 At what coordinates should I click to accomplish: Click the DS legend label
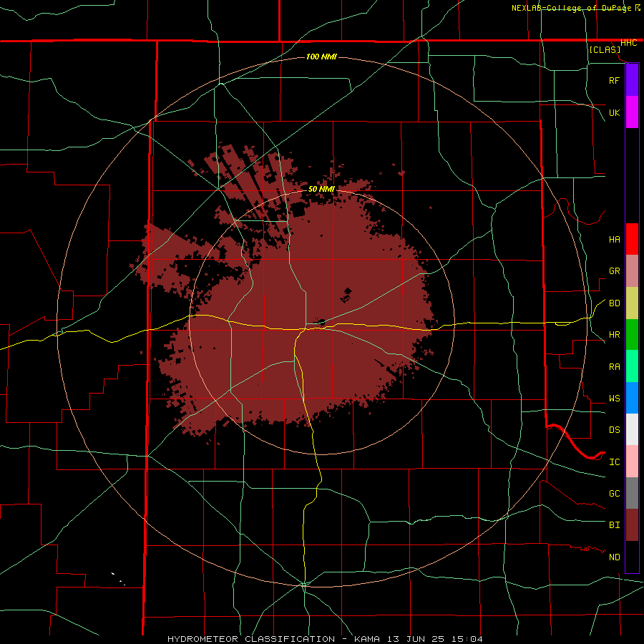614,430
